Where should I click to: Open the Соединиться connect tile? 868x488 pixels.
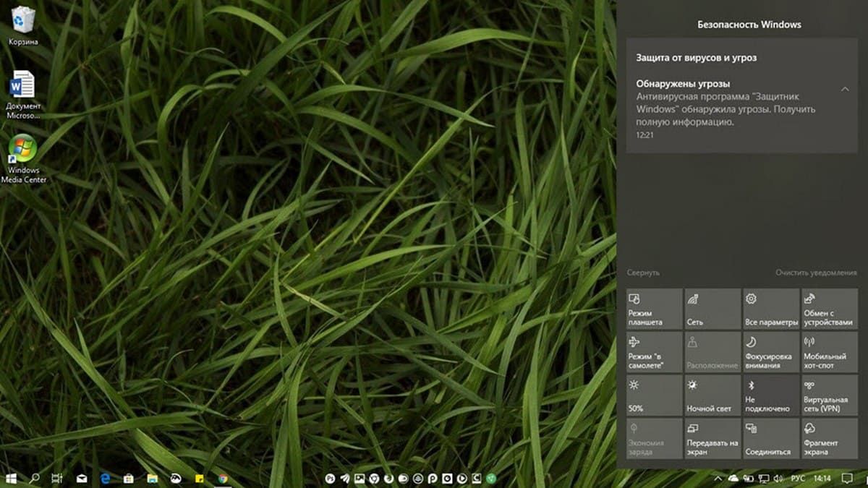click(x=771, y=438)
